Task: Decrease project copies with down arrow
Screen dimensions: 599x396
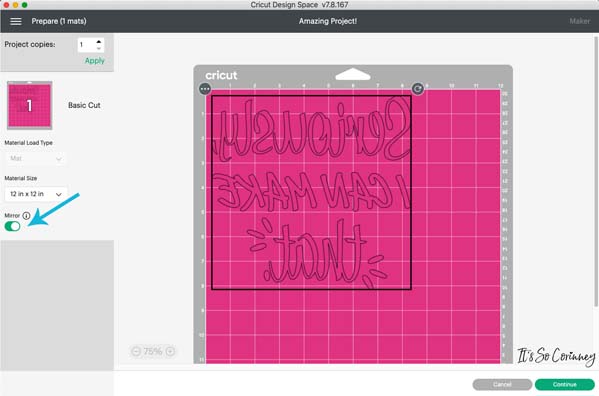Action: [x=99, y=48]
